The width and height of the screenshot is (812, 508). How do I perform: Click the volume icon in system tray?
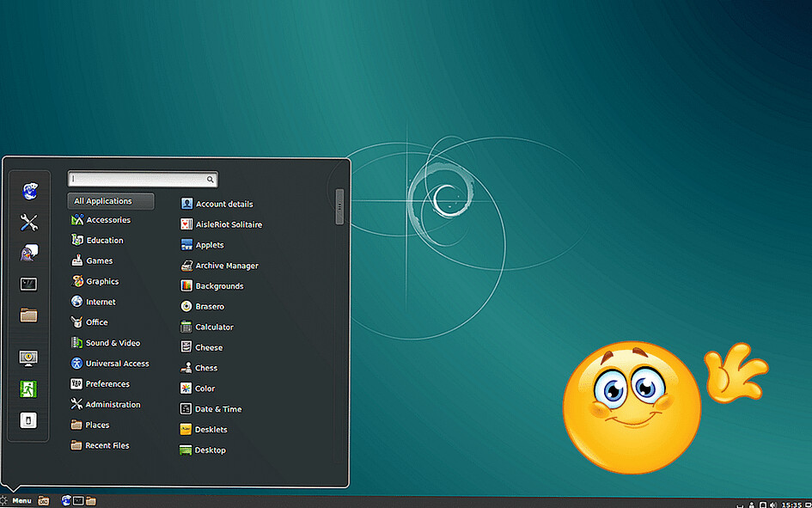[773, 505]
